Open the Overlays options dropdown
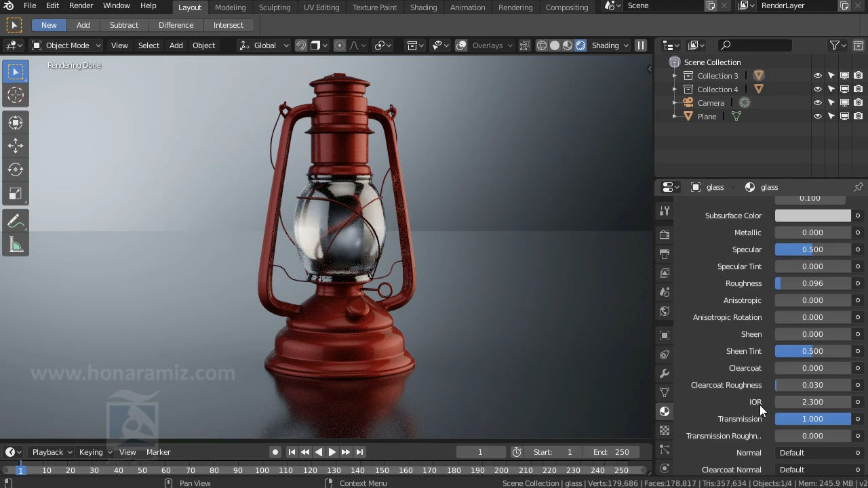 pos(492,45)
